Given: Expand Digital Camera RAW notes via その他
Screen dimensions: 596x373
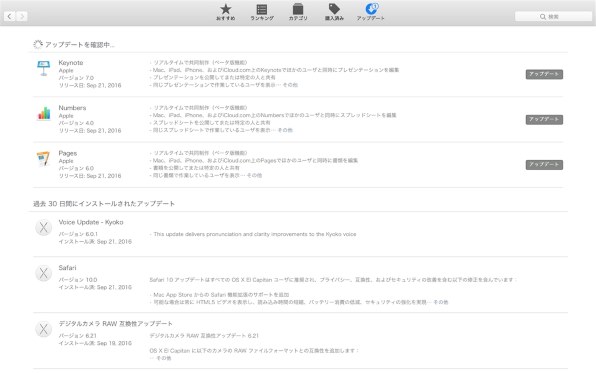Looking at the screenshot, I should 163,358.
